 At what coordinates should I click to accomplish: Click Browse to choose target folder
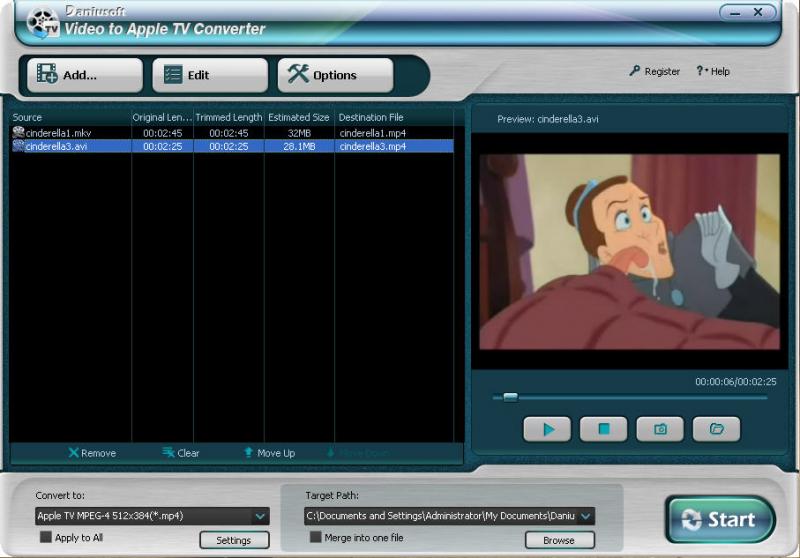pyautogui.click(x=558, y=540)
